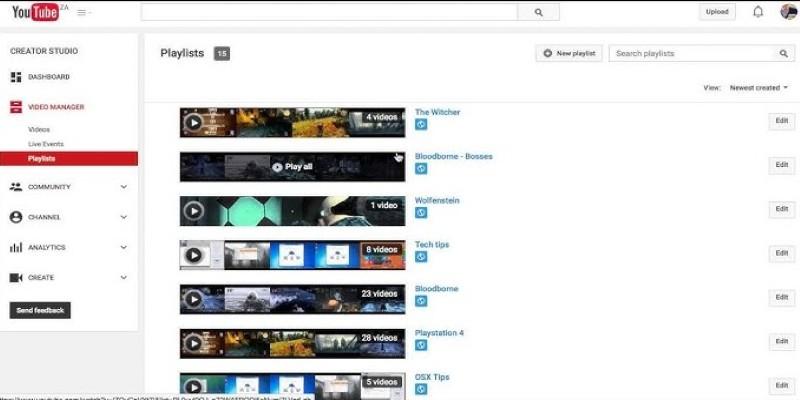Click the privacy globe icon under Wolfenstein

tap(421, 212)
